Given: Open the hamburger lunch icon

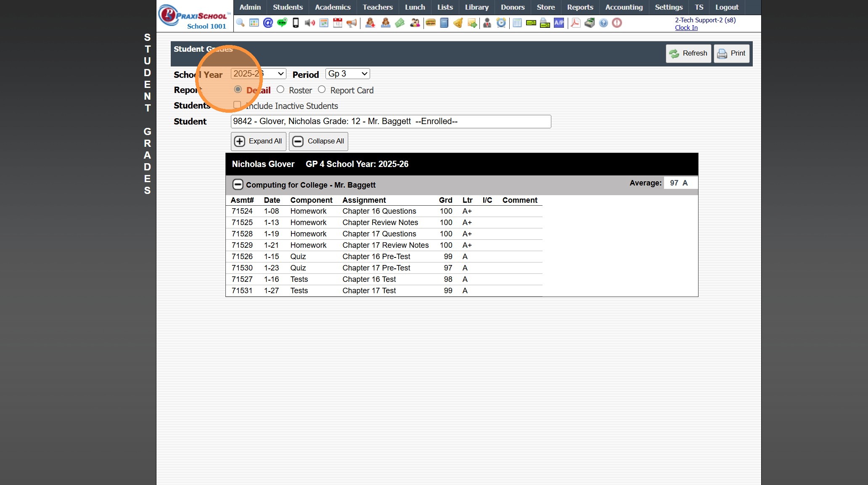Looking at the screenshot, I should click(x=430, y=23).
